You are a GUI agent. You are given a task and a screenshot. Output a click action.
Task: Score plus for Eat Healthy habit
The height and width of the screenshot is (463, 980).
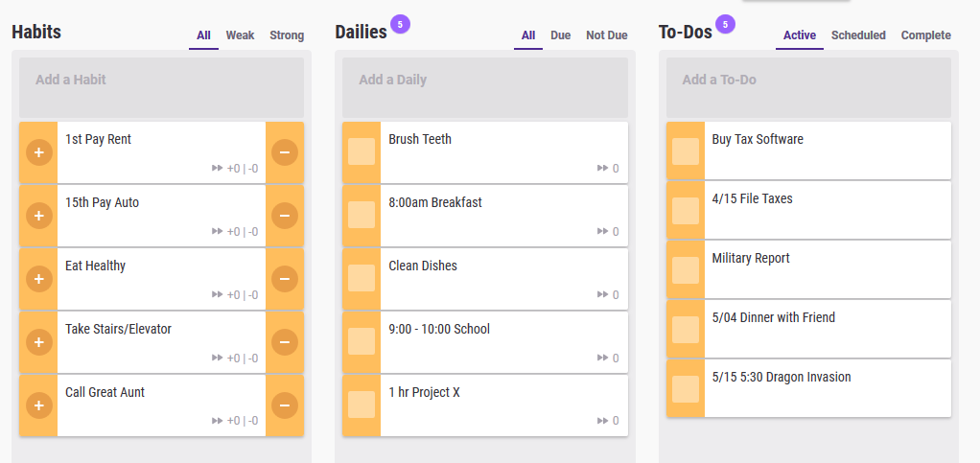pos(38,278)
